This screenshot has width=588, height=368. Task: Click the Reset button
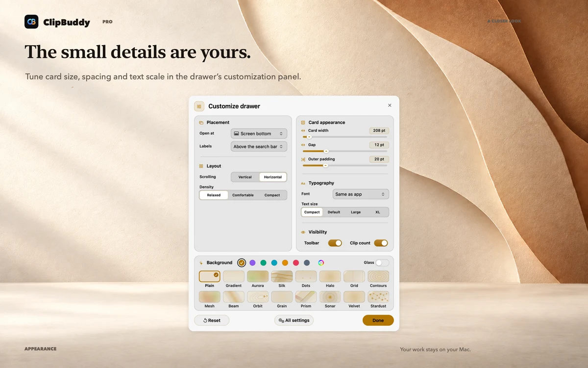tap(212, 320)
